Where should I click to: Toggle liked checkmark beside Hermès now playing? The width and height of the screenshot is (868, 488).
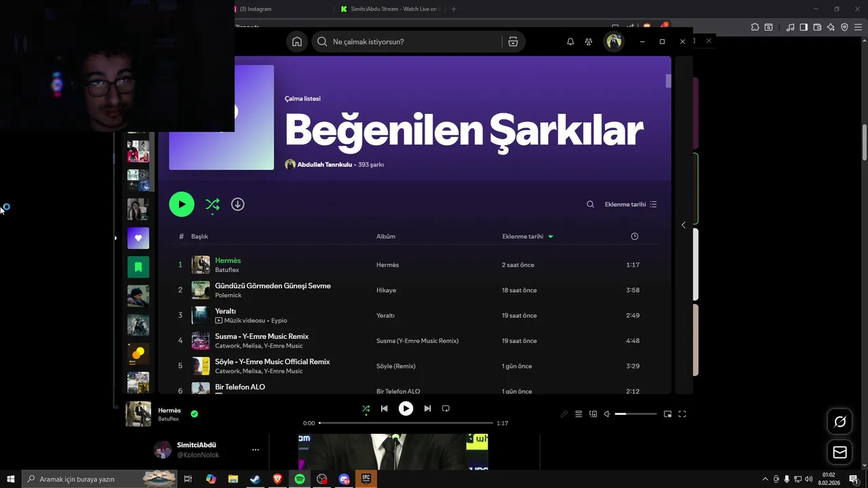pyautogui.click(x=195, y=413)
